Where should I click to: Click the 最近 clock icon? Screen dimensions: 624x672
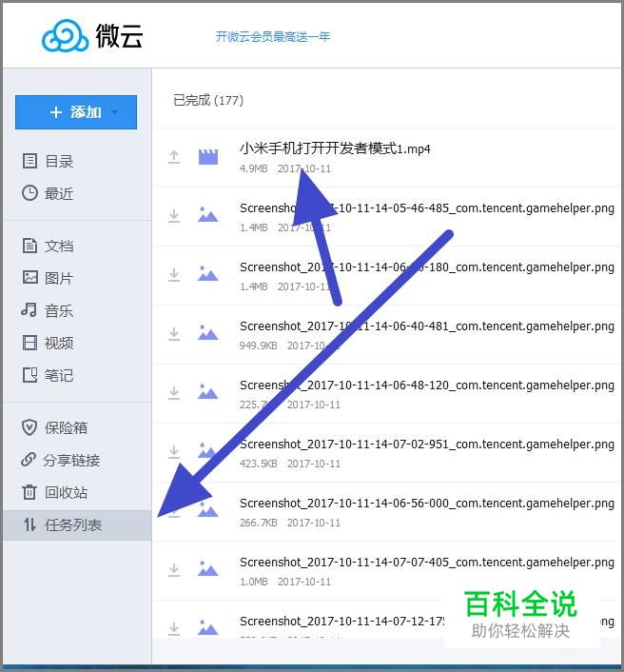coord(29,193)
